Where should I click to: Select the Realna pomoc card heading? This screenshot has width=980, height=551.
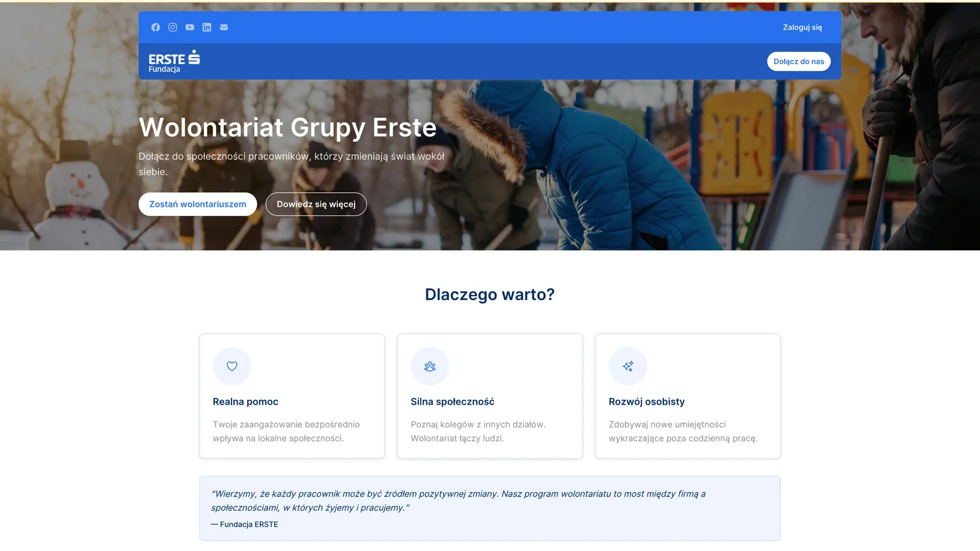coord(246,402)
